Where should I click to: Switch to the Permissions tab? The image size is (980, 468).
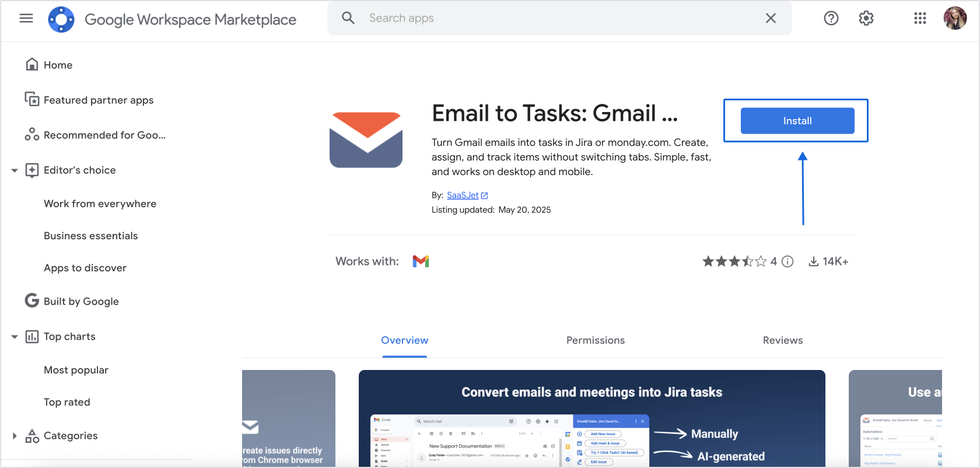coord(595,340)
